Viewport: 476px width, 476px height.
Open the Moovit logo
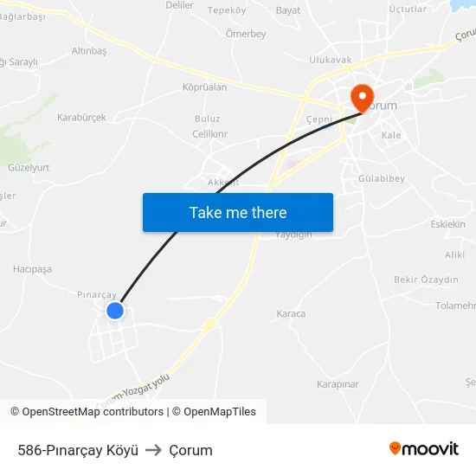pos(424,449)
